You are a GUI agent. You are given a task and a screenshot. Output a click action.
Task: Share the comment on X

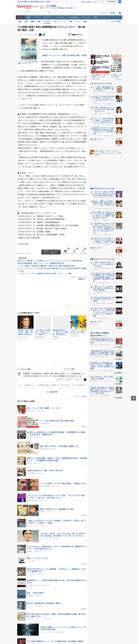coord(85,380)
